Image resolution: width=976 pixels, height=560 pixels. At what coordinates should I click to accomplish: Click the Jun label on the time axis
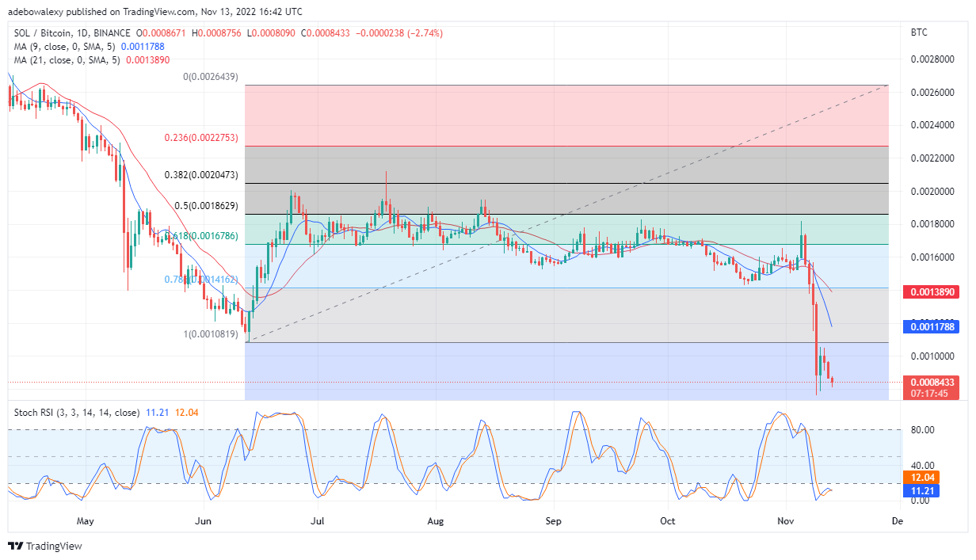point(203,521)
